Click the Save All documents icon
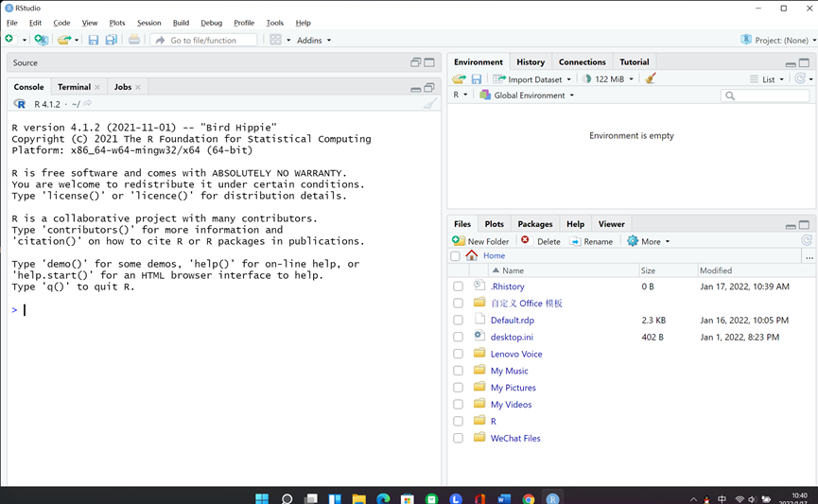The image size is (818, 504). click(112, 40)
